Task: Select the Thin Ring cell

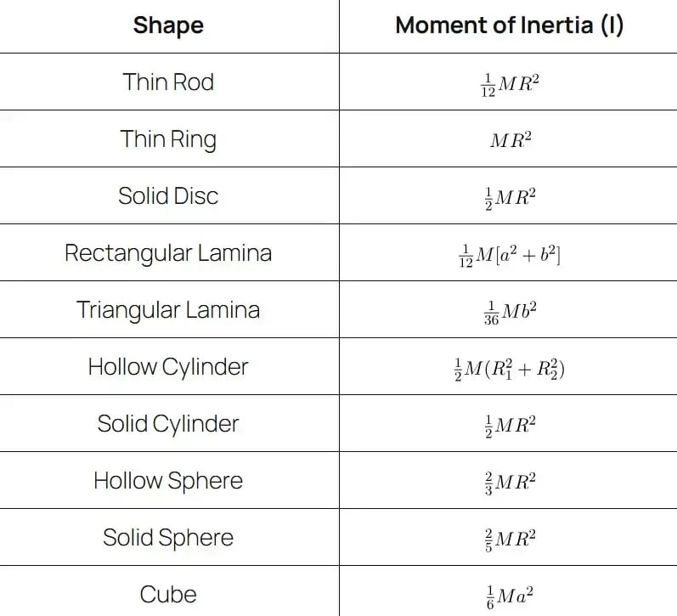Action: [x=168, y=139]
